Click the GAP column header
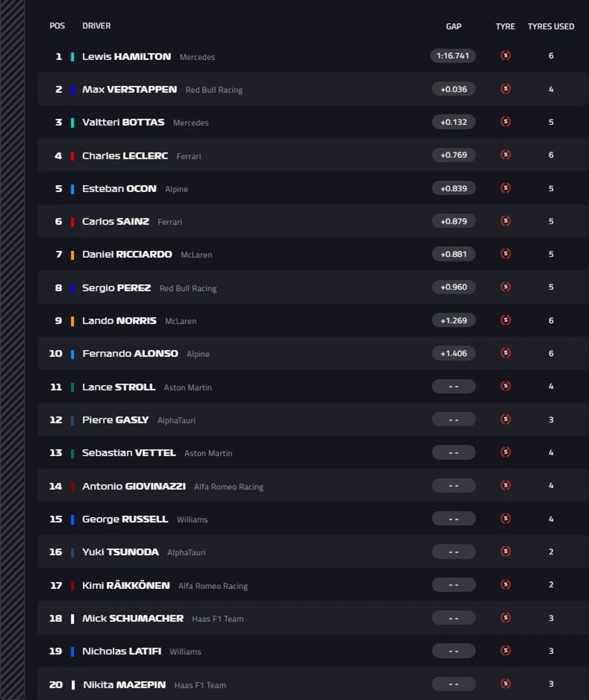This screenshot has width=589, height=700. point(453,27)
